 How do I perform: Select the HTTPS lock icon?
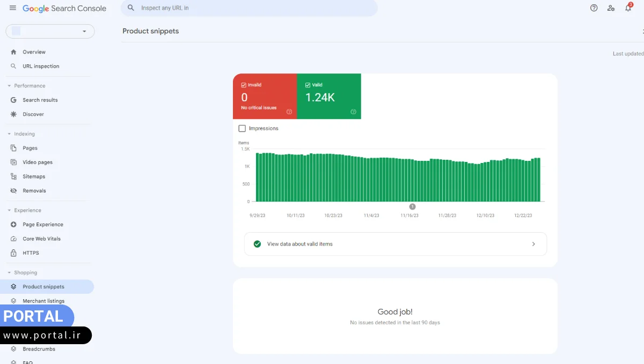[13, 253]
